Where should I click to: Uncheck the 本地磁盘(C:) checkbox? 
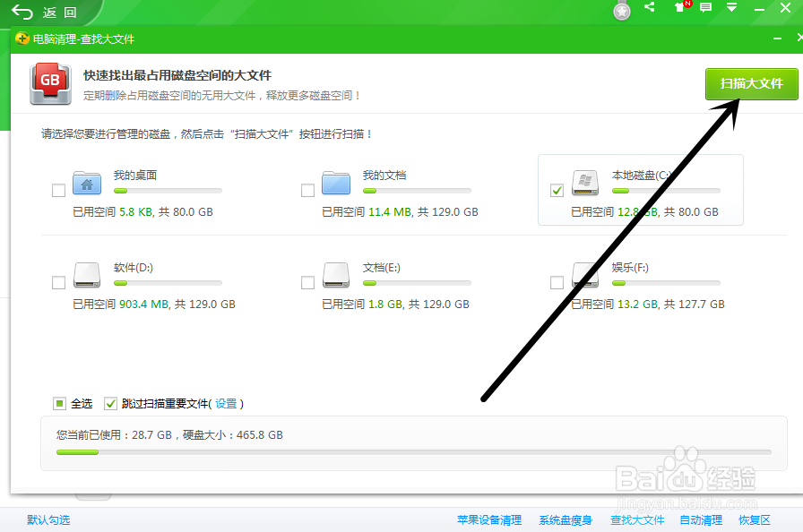(557, 189)
